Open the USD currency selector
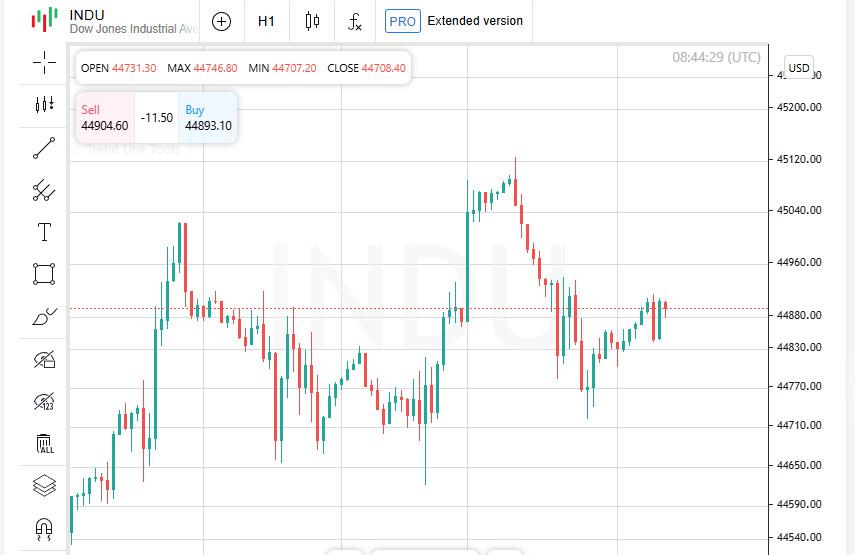The height and width of the screenshot is (555, 855). coord(799,68)
